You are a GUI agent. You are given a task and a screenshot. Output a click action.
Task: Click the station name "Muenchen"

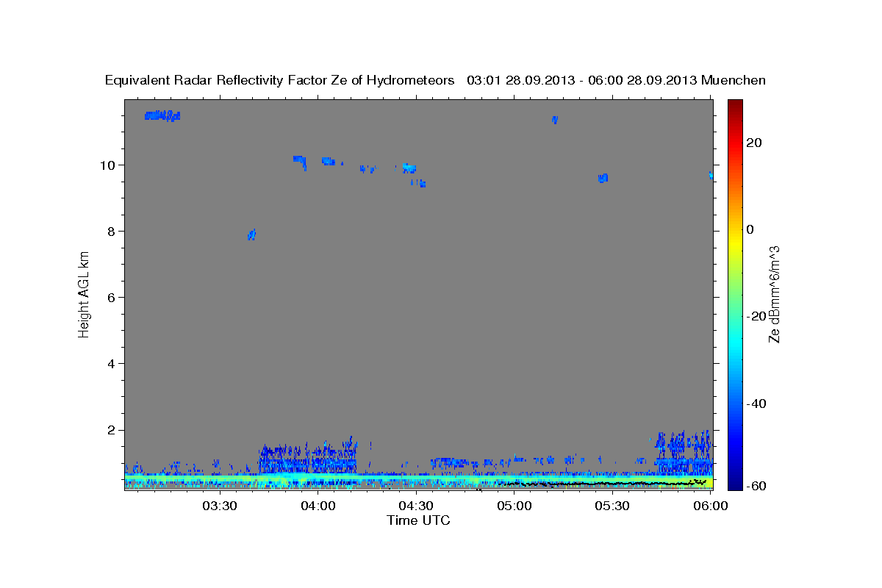point(734,81)
